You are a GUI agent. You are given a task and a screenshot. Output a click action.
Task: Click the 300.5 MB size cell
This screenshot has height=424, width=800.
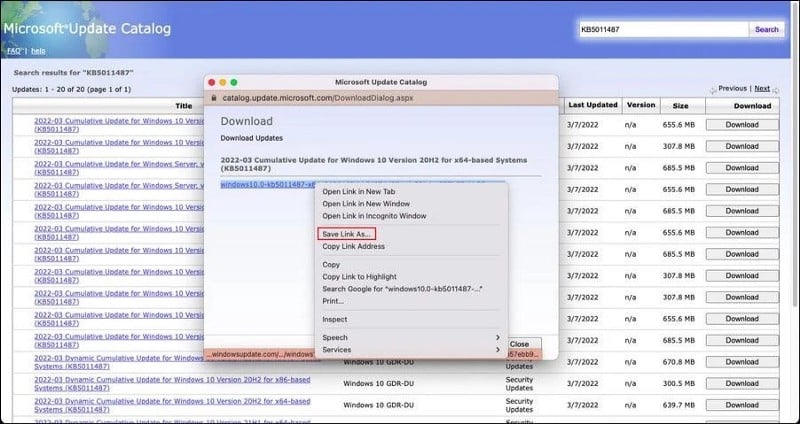point(679,384)
